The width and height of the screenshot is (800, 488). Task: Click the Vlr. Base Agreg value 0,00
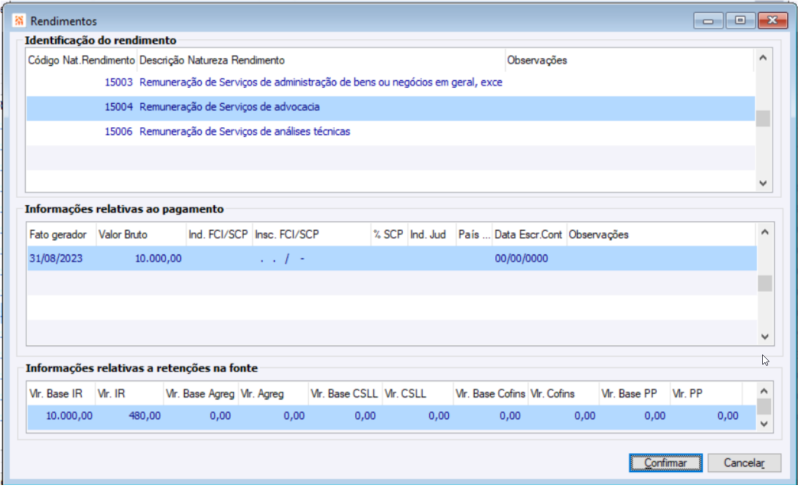220,416
